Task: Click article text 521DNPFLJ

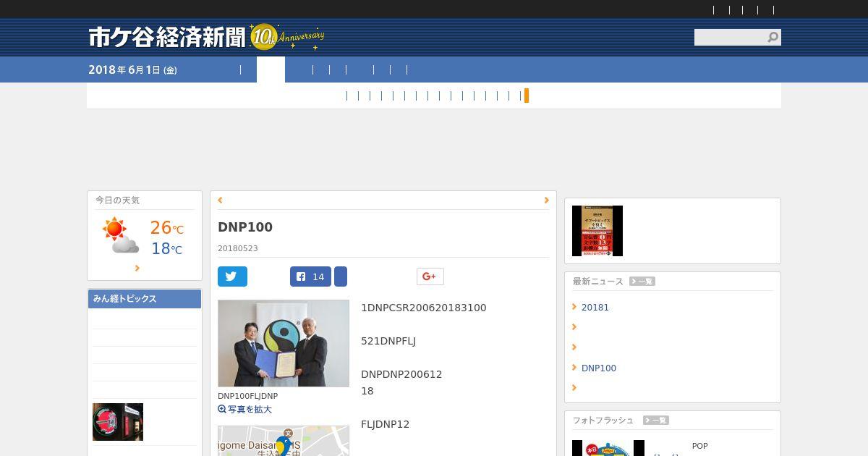Action: coord(388,341)
